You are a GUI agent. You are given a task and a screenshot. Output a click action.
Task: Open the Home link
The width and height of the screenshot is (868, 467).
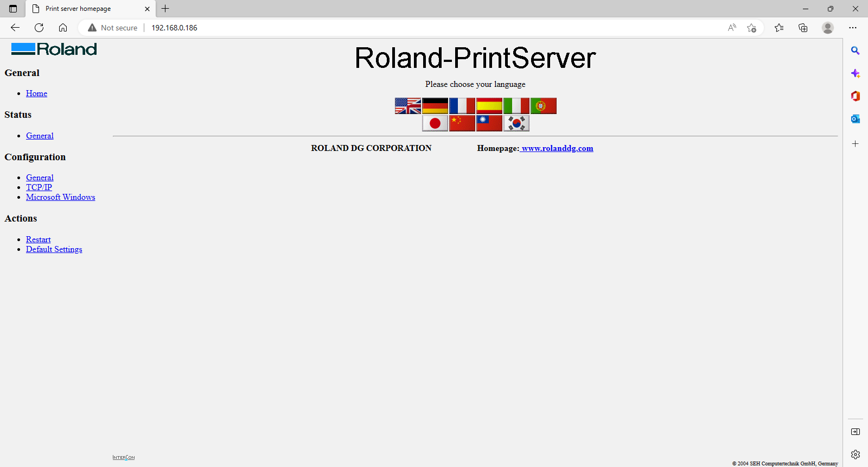pos(36,93)
